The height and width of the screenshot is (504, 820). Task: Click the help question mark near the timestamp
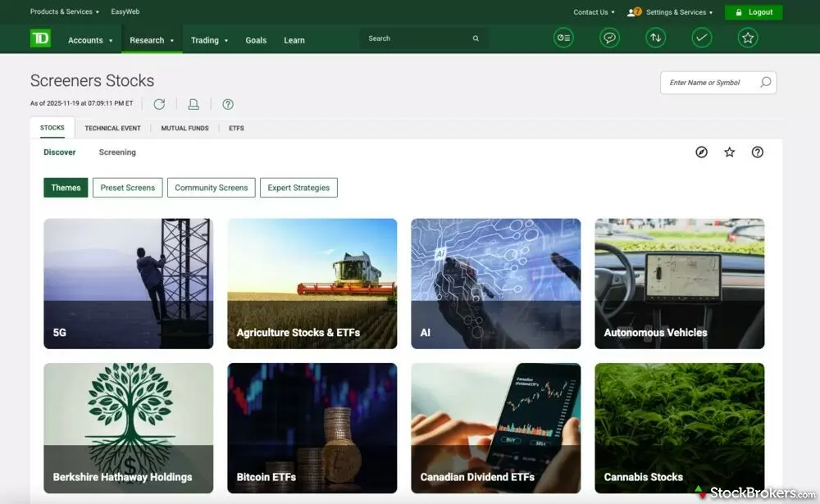point(228,104)
